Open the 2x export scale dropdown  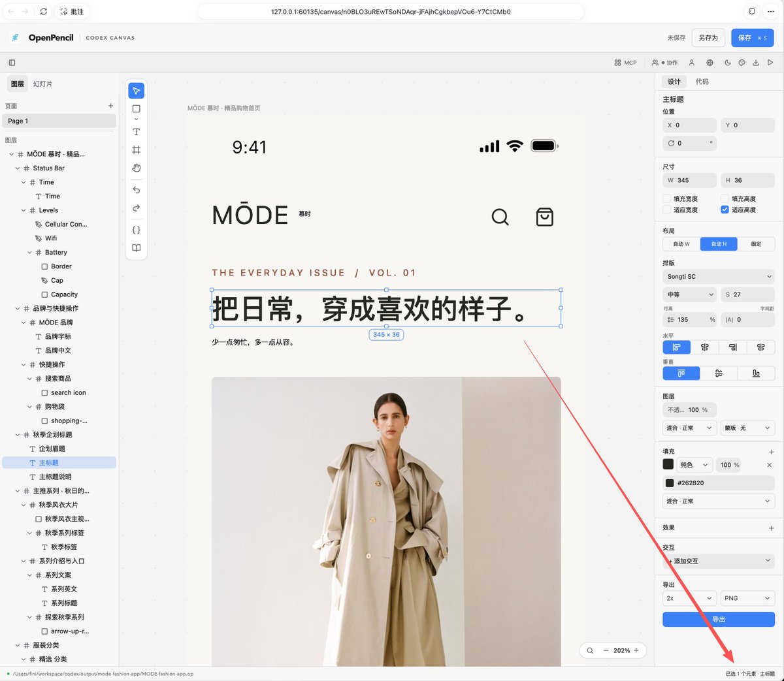(690, 598)
